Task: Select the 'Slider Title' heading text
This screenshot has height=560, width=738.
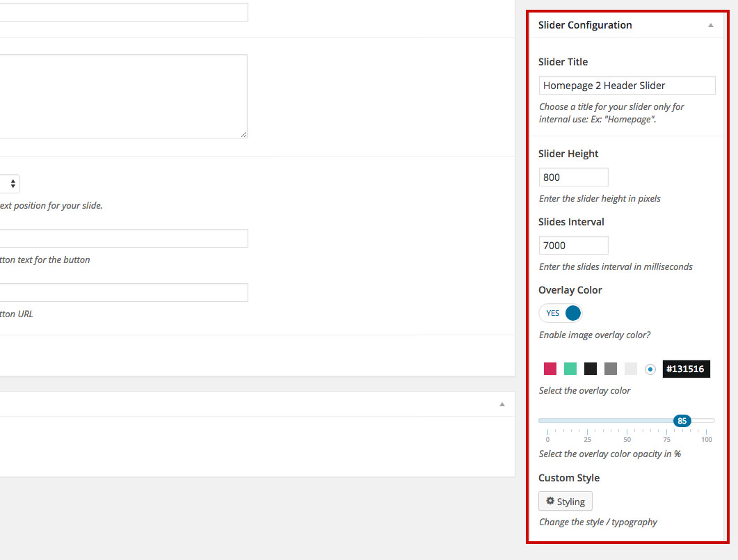Action: [x=563, y=62]
